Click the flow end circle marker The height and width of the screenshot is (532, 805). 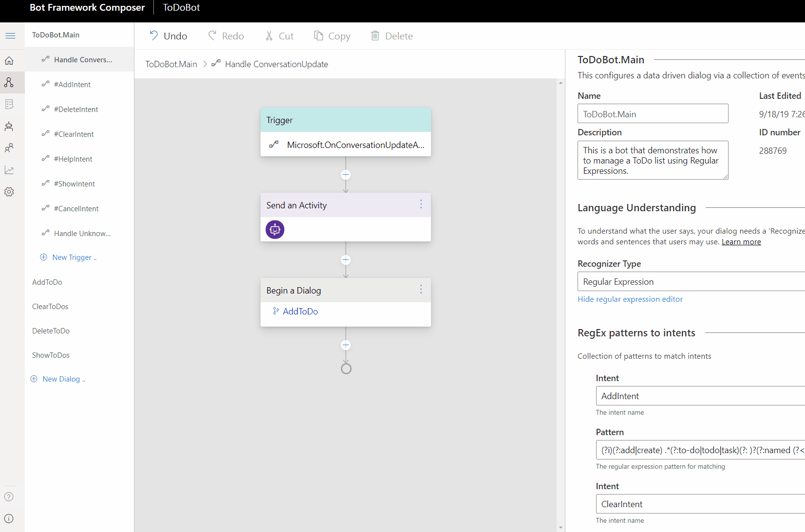pos(346,368)
